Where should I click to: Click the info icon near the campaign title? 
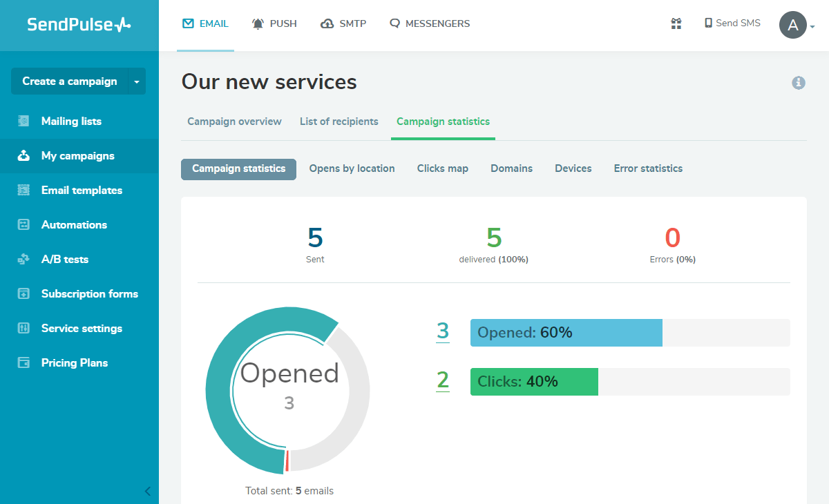tap(799, 83)
